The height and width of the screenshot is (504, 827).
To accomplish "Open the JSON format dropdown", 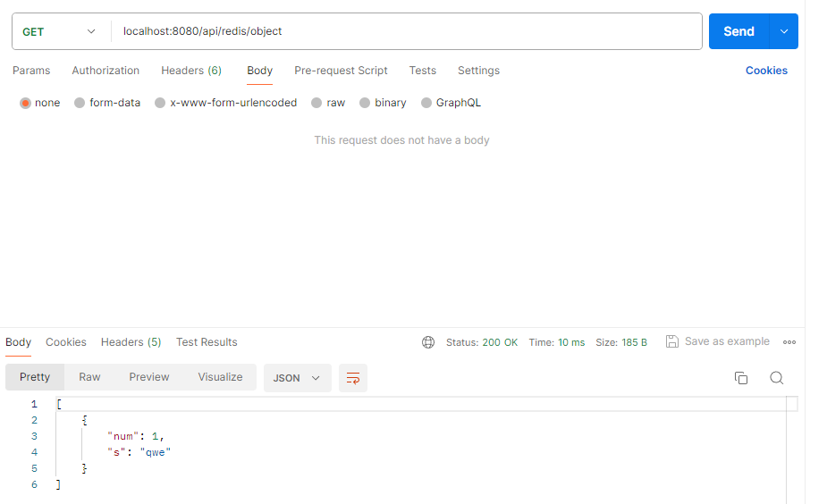I will pos(297,378).
